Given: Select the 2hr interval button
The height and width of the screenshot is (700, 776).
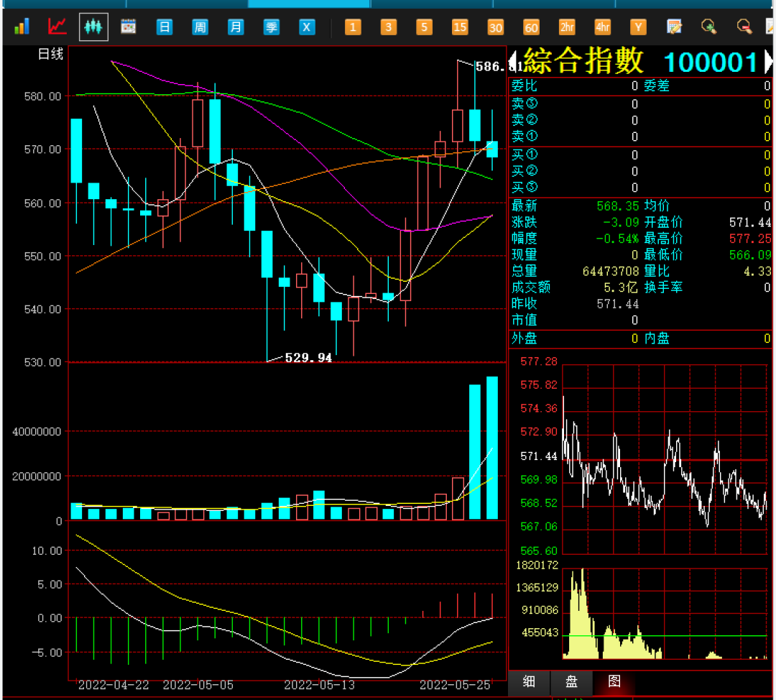Looking at the screenshot, I should 567,27.
